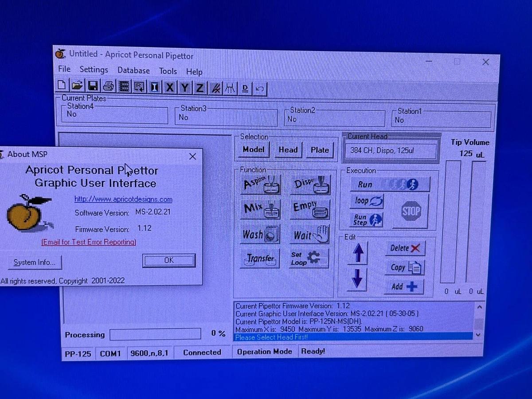The width and height of the screenshot is (532, 399).
Task: Click the Z axis toolbar button
Action: coord(199,88)
